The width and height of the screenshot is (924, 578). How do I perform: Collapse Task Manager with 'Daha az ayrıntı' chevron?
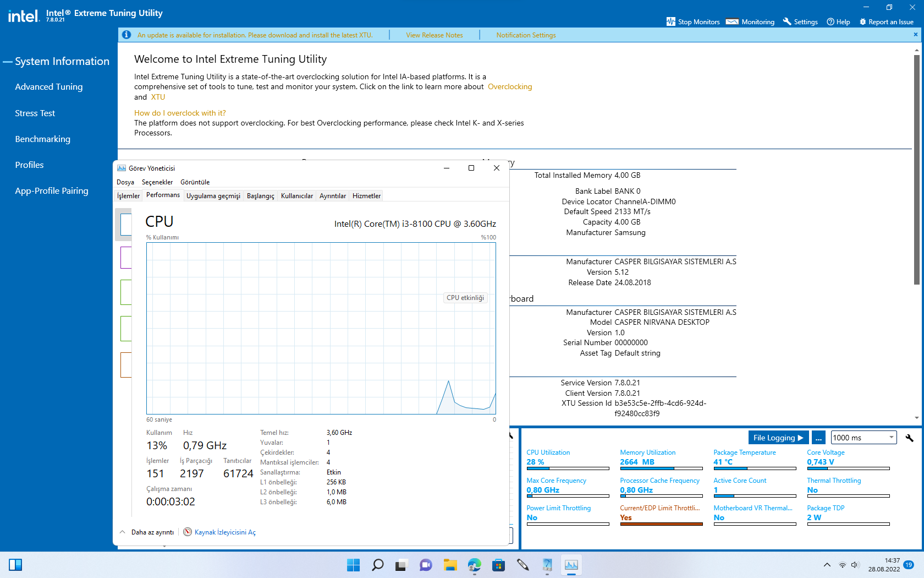point(122,532)
